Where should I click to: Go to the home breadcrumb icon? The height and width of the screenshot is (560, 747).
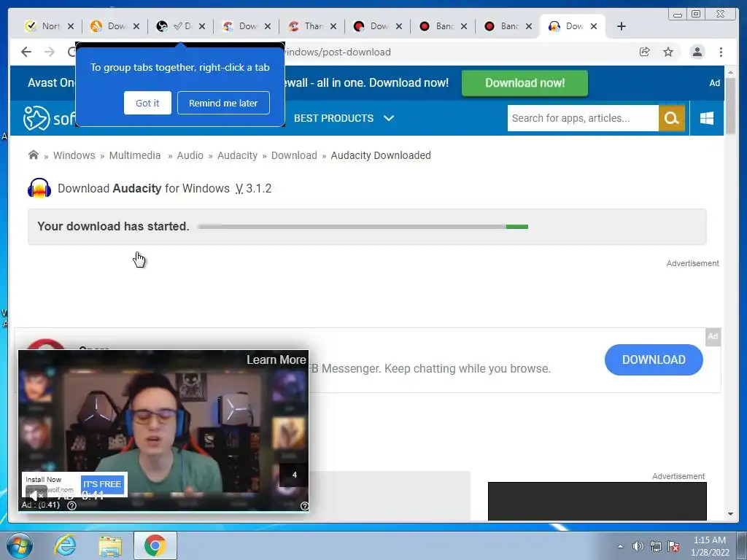[34, 155]
